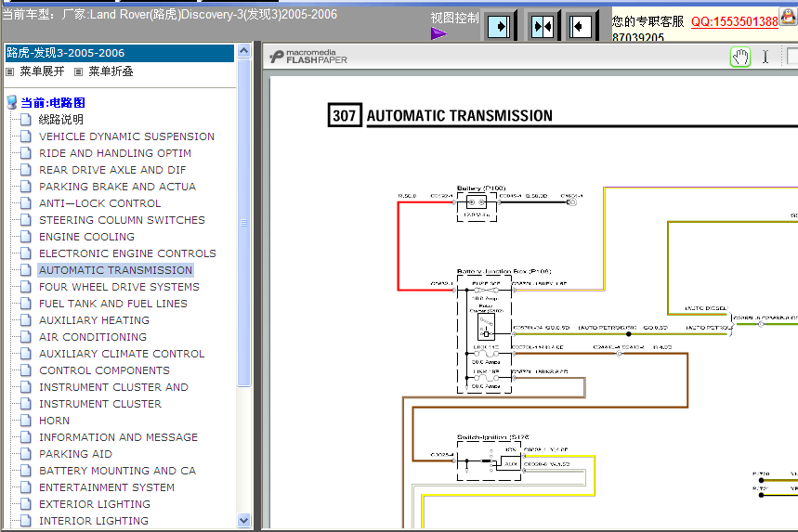The width and height of the screenshot is (798, 532).
Task: Open ENTERTAINMENT SYSTEM diagram
Action: coord(107,487)
